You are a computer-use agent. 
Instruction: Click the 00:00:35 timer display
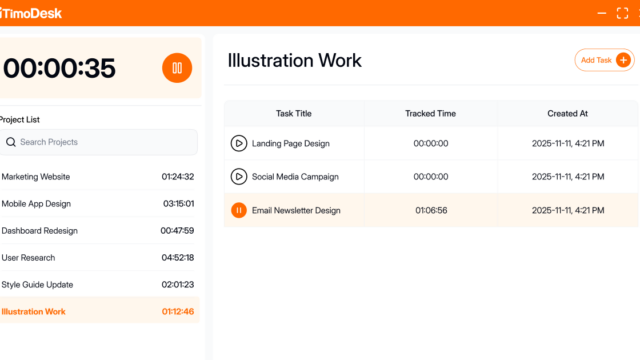(60, 68)
